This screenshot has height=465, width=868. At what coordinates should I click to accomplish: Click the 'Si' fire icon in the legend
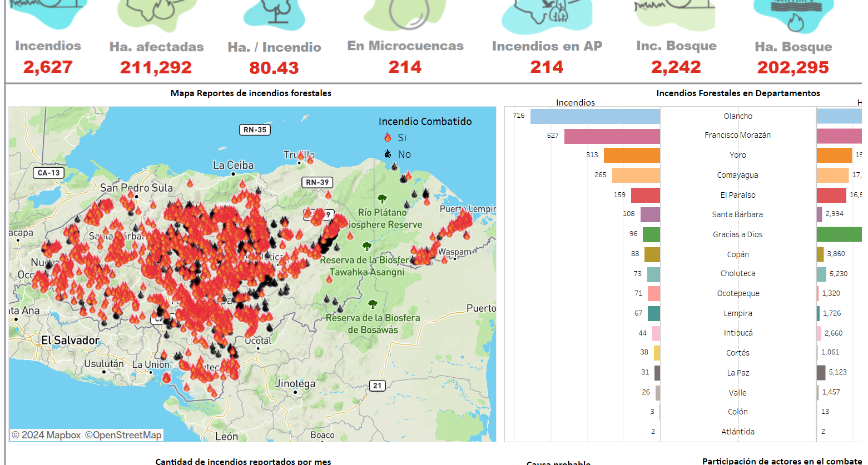[388, 137]
